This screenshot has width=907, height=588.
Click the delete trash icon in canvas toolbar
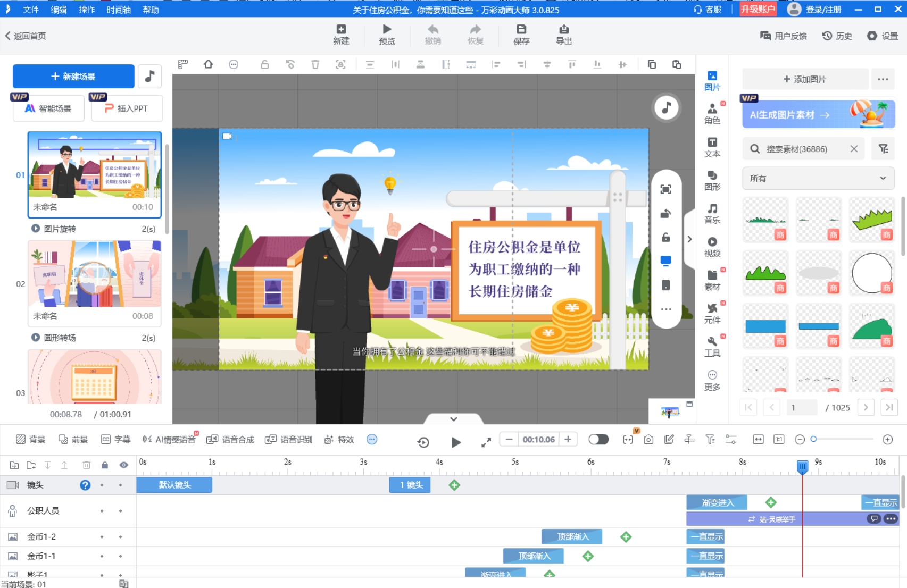315,64
